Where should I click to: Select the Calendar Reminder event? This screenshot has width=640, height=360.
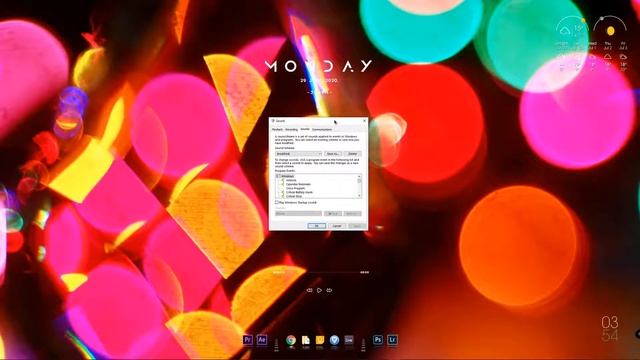[298, 184]
